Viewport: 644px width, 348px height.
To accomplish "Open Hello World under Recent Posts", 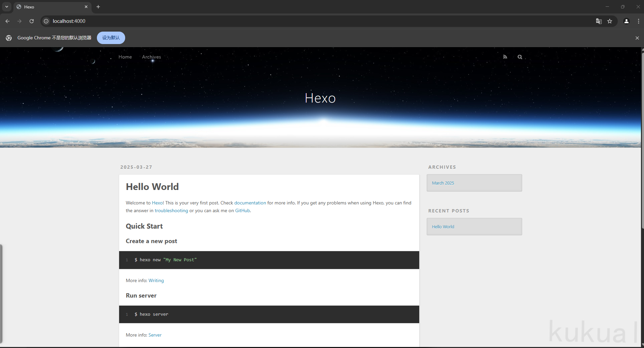I will point(443,227).
